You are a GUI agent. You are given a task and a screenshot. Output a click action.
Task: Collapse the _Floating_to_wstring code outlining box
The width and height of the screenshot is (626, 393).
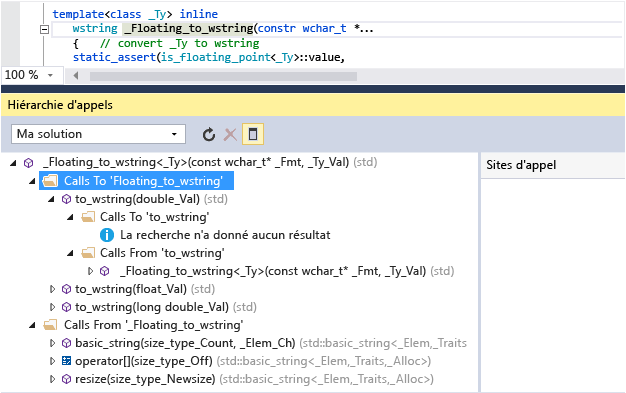tap(44, 29)
